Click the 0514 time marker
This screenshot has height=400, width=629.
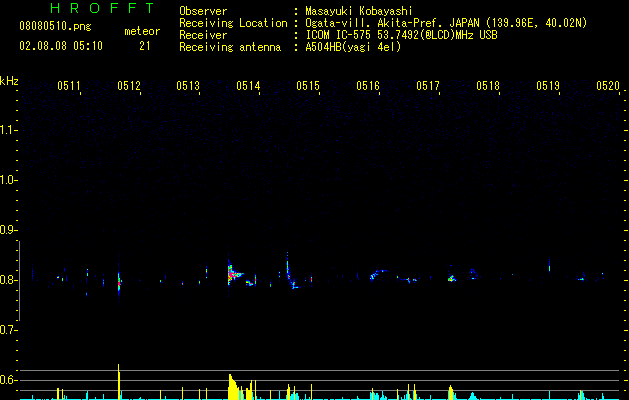tap(248, 86)
